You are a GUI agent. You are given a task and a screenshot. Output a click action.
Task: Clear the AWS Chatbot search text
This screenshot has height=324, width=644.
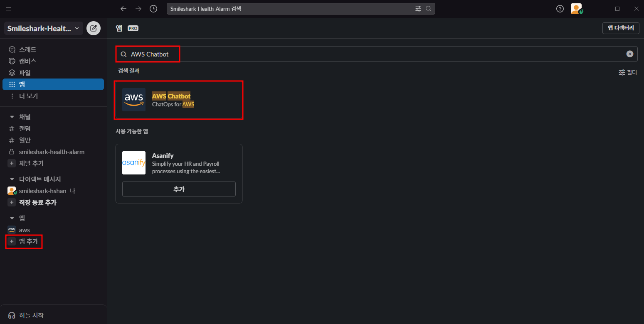[x=630, y=54]
